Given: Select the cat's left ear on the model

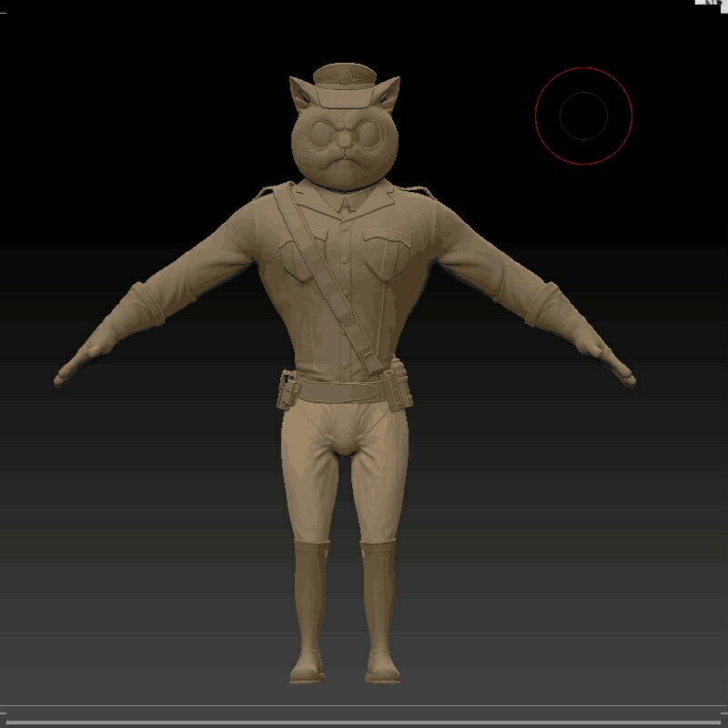Looking at the screenshot, I should [300, 93].
